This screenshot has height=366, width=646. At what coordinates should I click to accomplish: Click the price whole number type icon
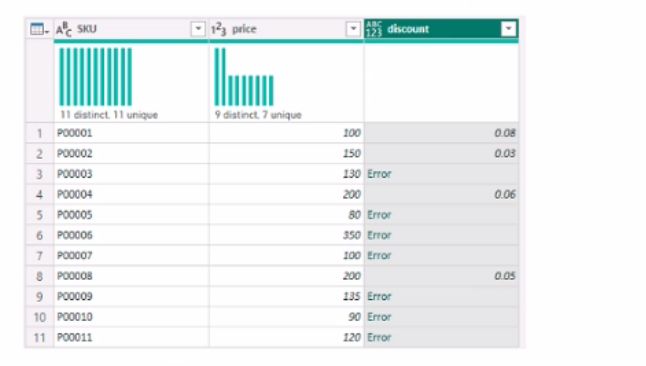pyautogui.click(x=219, y=29)
